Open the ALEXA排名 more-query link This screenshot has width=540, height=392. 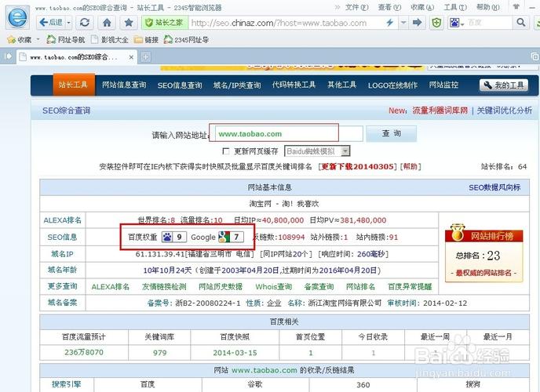coord(111,287)
